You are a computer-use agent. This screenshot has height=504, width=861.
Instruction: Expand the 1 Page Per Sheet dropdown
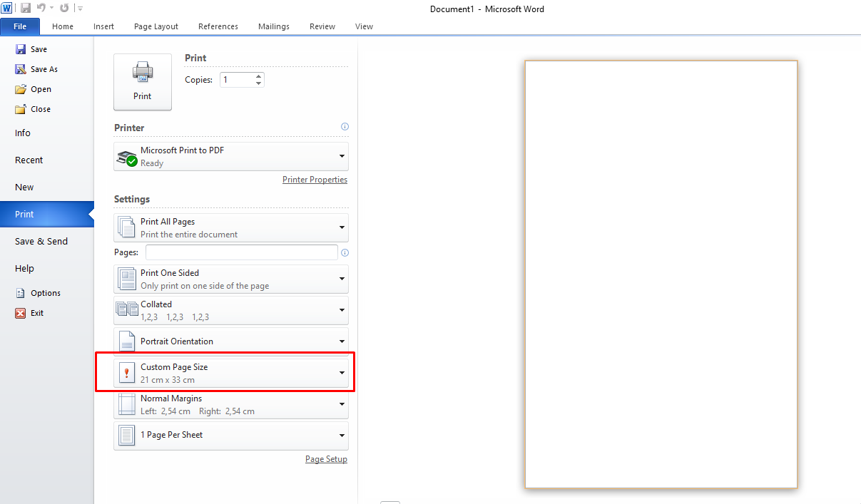pos(231,435)
